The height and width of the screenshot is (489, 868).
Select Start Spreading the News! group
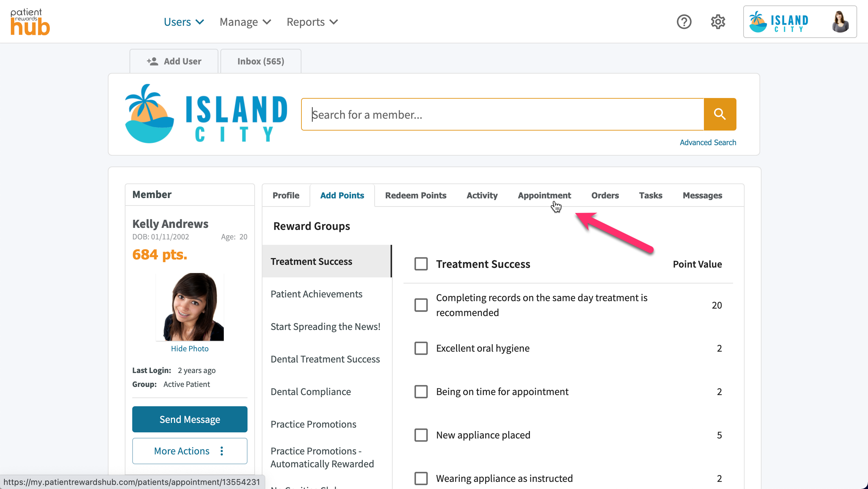(327, 326)
